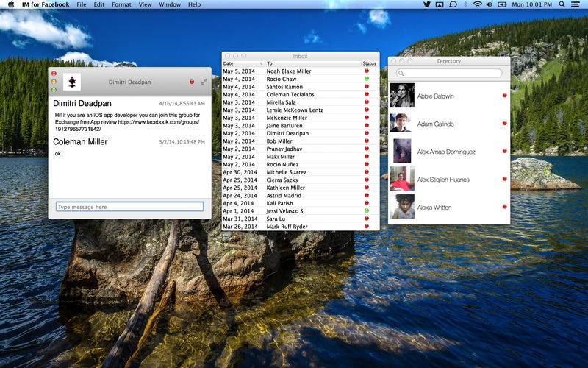
Task: Click green status dot for Jessi Velasco S
Action: click(x=367, y=210)
